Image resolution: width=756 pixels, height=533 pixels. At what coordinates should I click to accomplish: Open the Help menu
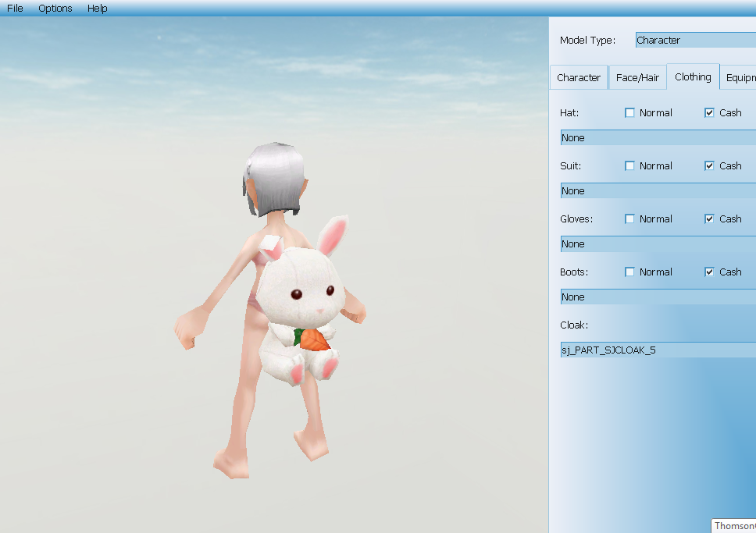click(98, 9)
